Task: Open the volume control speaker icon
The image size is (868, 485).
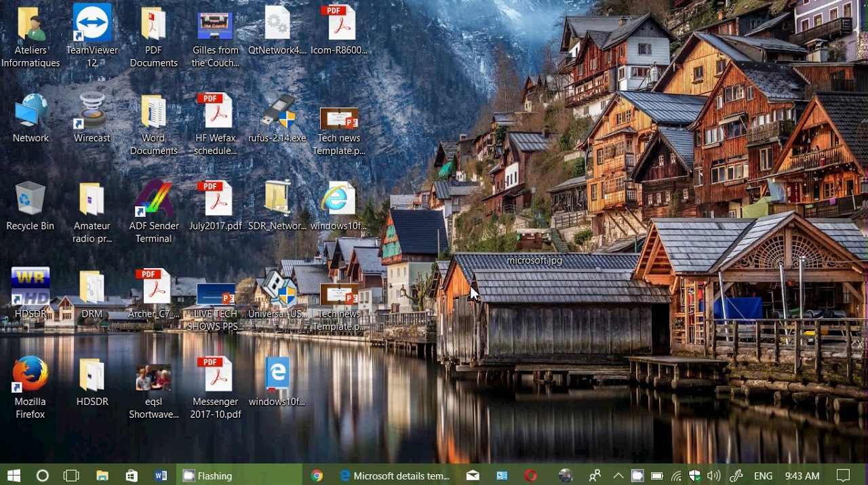Action: [x=713, y=476]
